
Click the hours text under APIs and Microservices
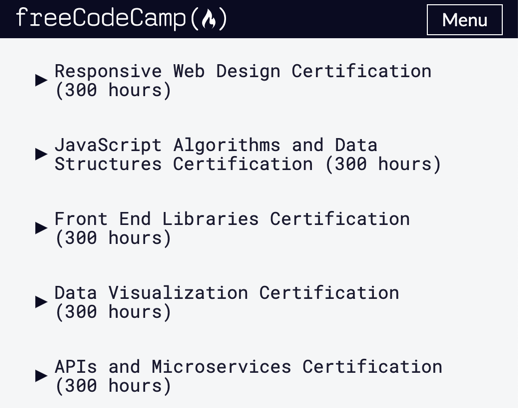[113, 386]
